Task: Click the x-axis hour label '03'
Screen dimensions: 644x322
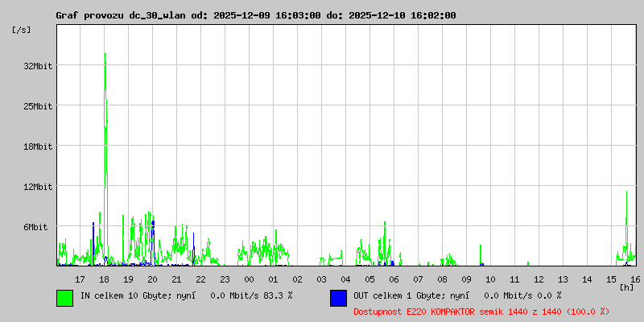Action: (321, 279)
